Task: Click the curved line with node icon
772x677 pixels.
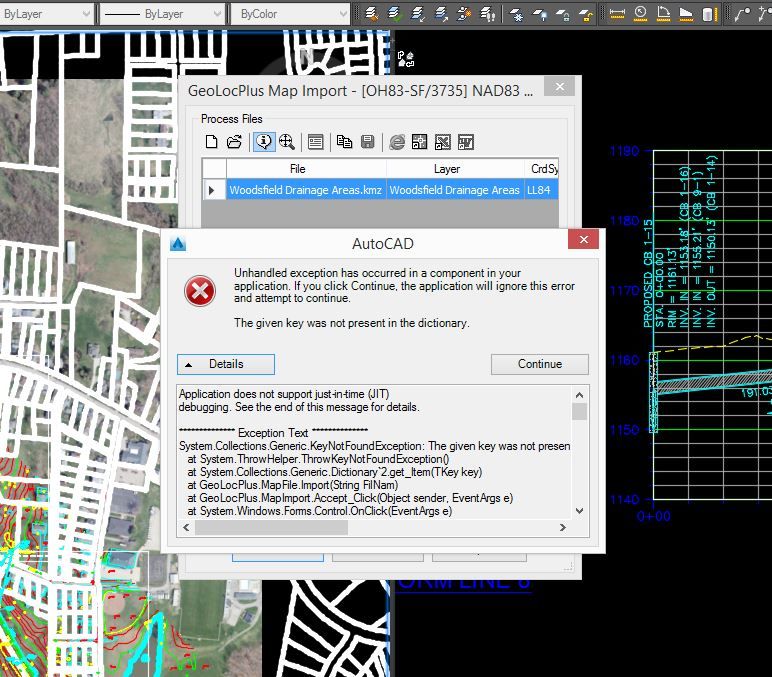Action: (x=742, y=14)
